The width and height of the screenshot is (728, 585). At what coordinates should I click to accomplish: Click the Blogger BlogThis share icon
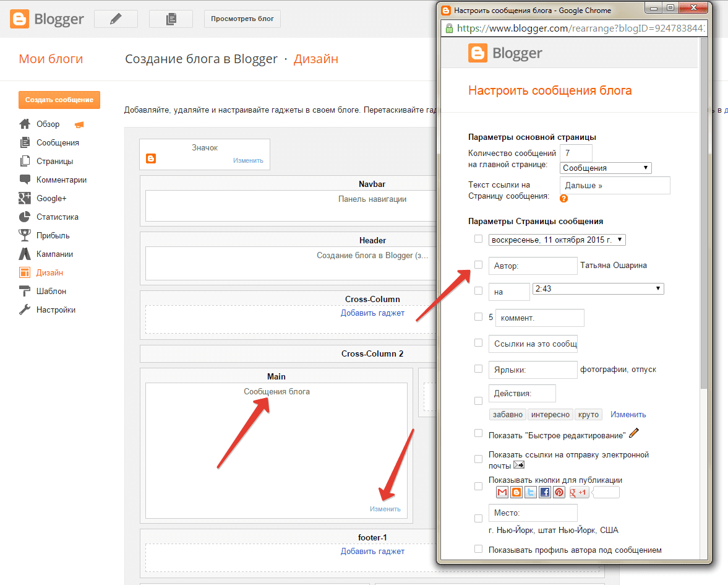[x=516, y=493]
